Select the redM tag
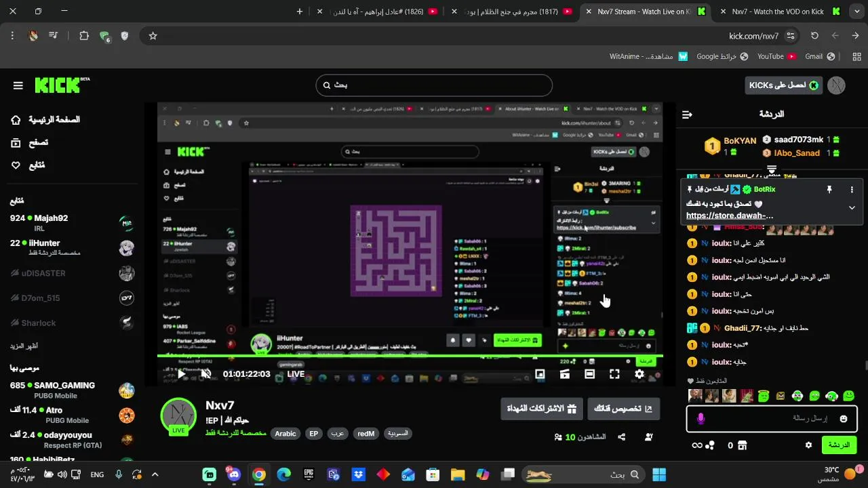The width and height of the screenshot is (868, 488). click(x=366, y=434)
